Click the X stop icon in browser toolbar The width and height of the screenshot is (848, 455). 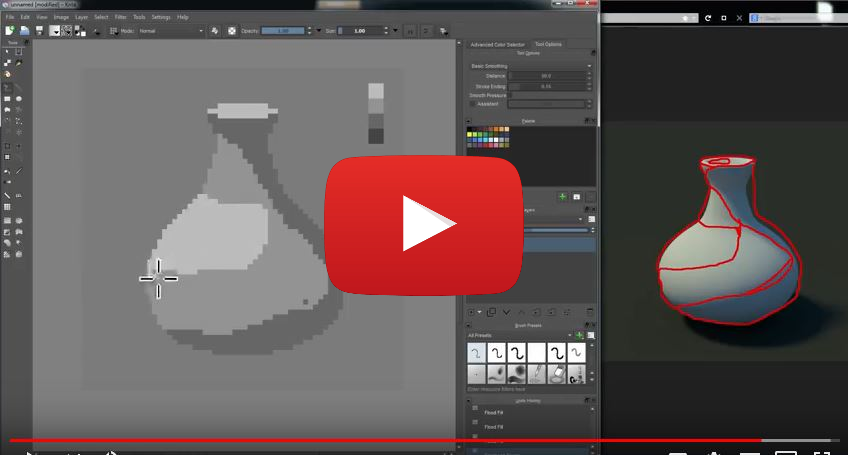739,18
